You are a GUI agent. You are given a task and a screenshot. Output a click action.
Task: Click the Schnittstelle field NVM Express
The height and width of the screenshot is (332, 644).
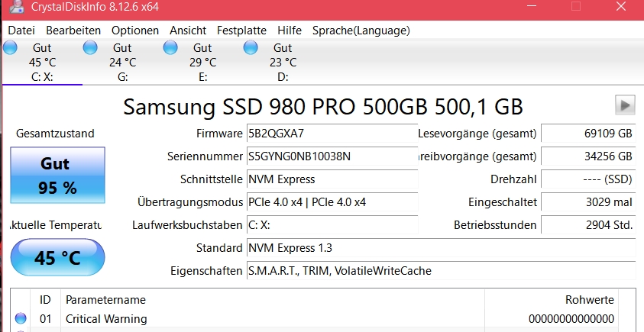click(x=332, y=179)
